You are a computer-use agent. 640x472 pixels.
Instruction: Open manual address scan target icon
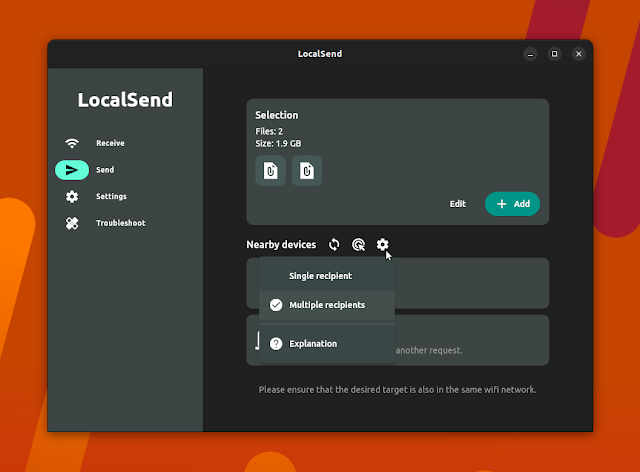click(x=358, y=245)
